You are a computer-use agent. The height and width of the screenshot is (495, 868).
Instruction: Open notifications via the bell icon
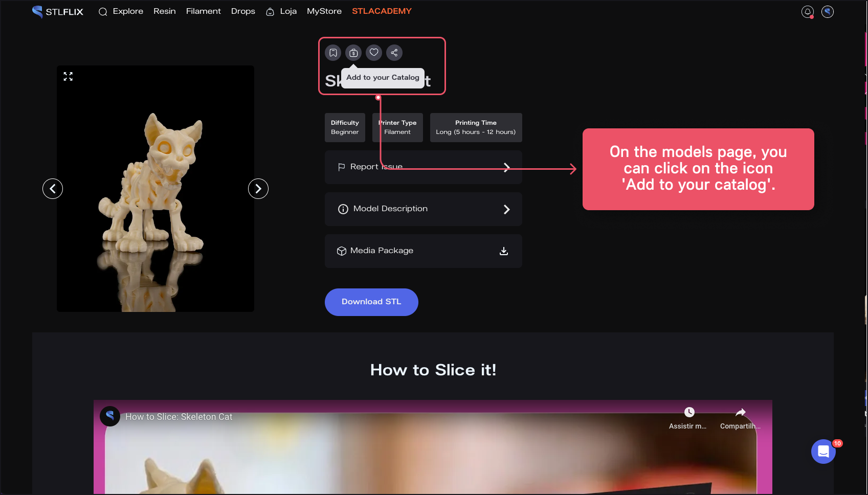pyautogui.click(x=807, y=11)
